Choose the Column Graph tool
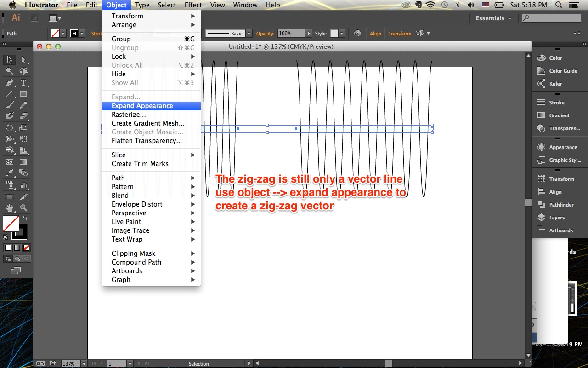The width and height of the screenshot is (588, 368). tap(23, 185)
